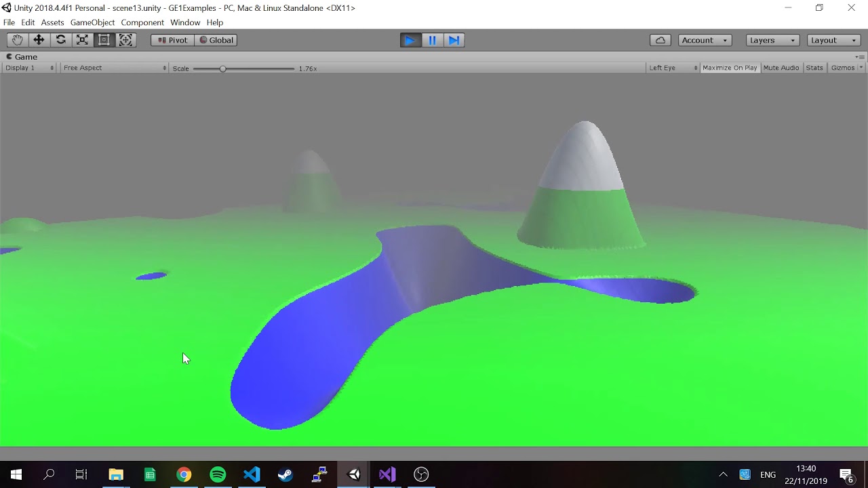Open the Assets menu

click(x=52, y=22)
